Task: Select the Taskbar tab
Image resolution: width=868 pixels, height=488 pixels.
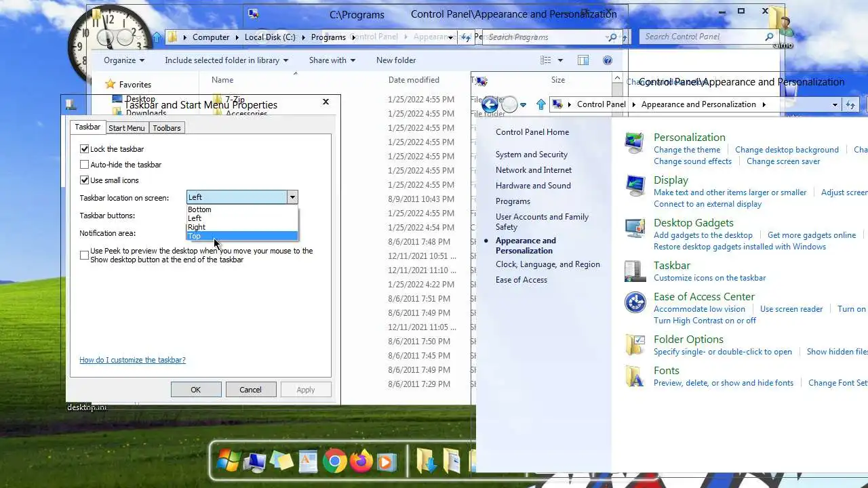Action: [87, 127]
